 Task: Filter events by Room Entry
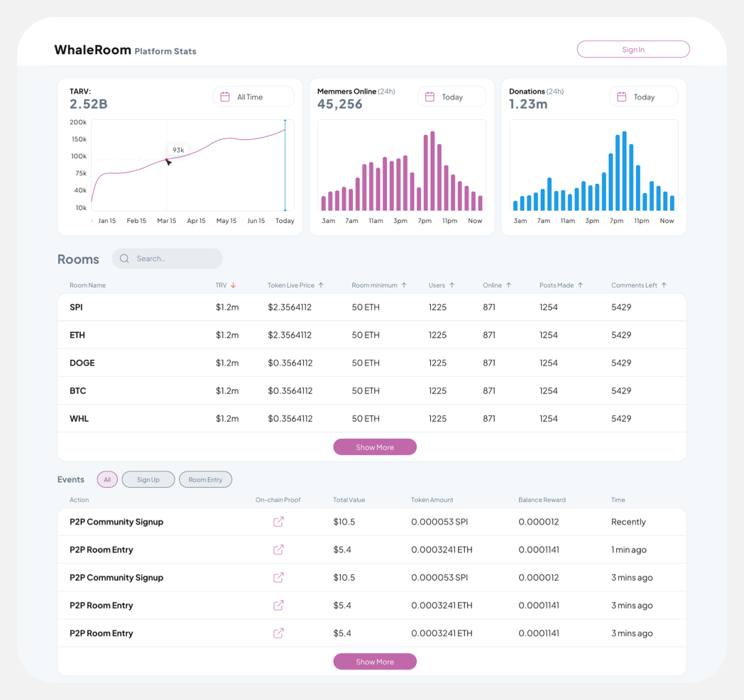tap(205, 479)
